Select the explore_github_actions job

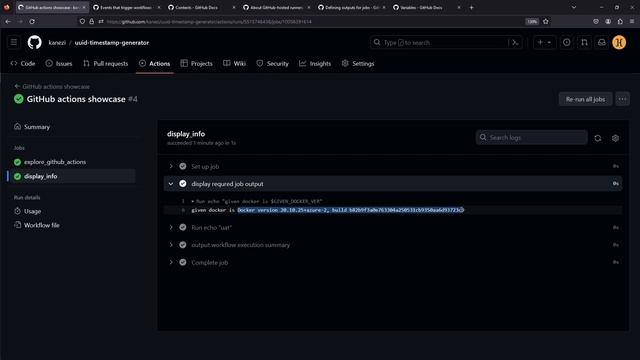click(x=55, y=162)
